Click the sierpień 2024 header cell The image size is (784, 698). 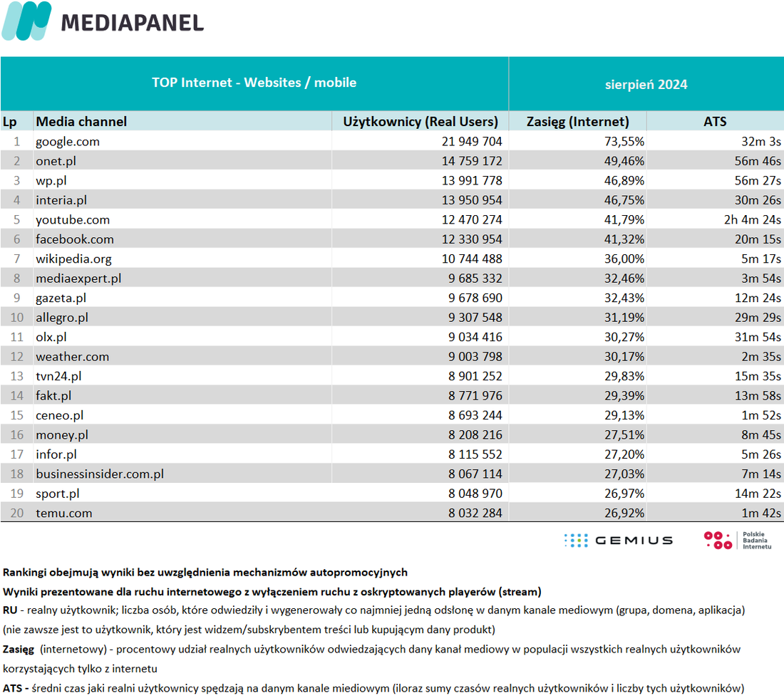(x=646, y=85)
